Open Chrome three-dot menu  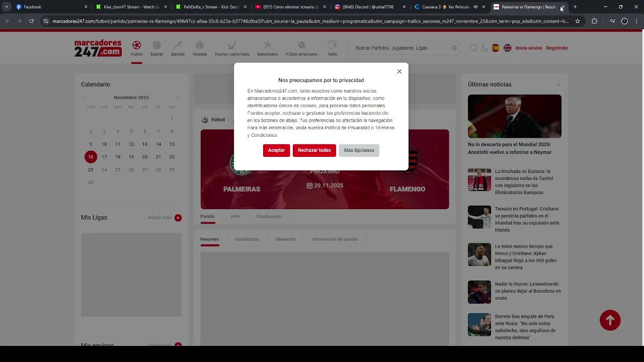(637, 21)
